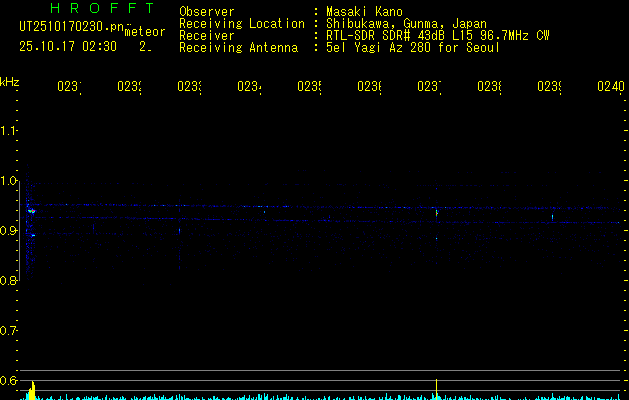Click the meteor label in the header
Viewport: 629px width, 400px height.
coord(144,32)
